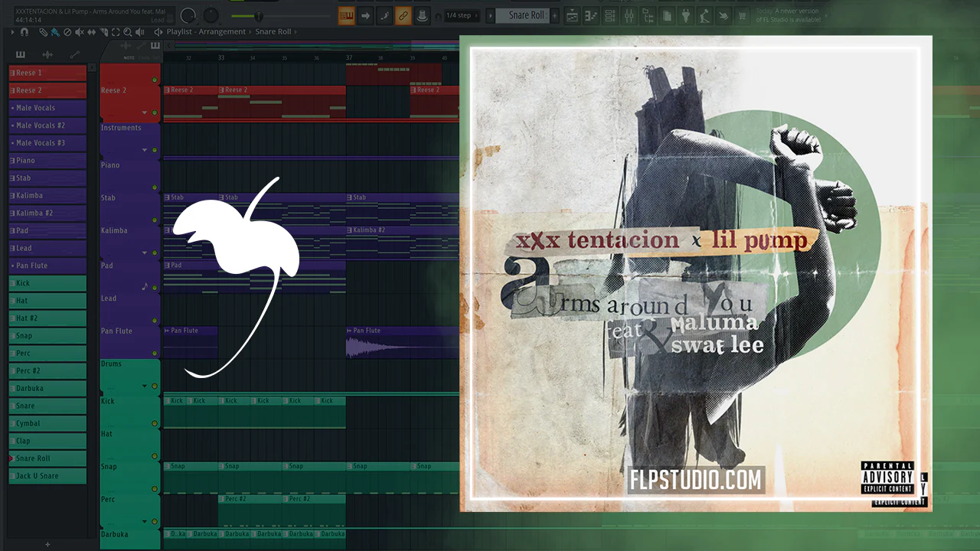
Task: Select Jack U Snare pattern in picker
Action: (47, 476)
